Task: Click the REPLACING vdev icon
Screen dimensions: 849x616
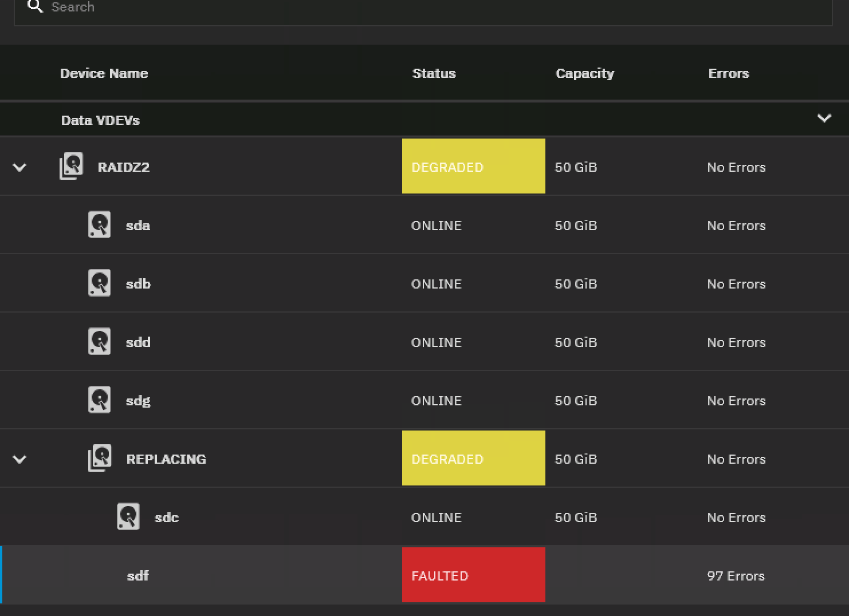Action: (x=100, y=459)
